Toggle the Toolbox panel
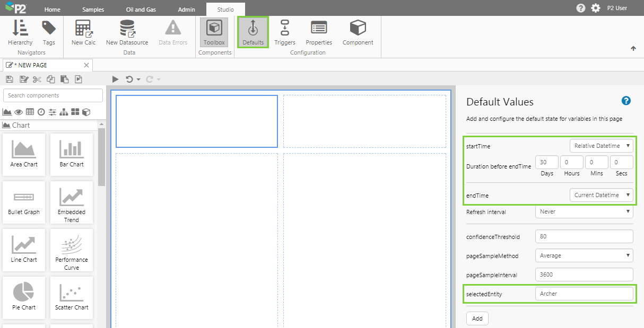This screenshot has width=644, height=328. click(214, 32)
